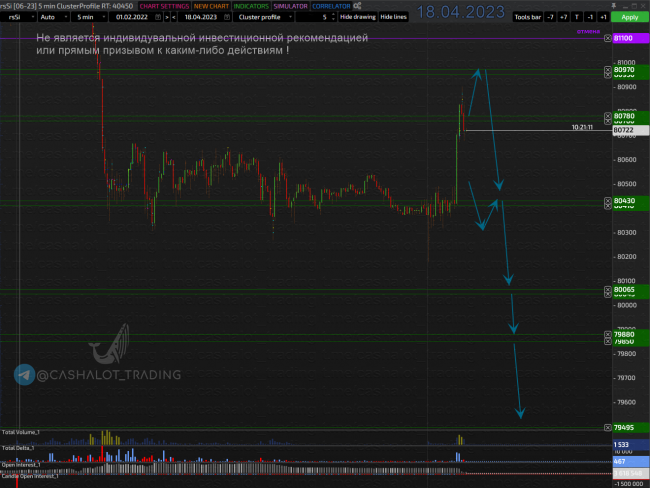Open the INDICATORS tab
This screenshot has width=650, height=488.
click(251, 6)
